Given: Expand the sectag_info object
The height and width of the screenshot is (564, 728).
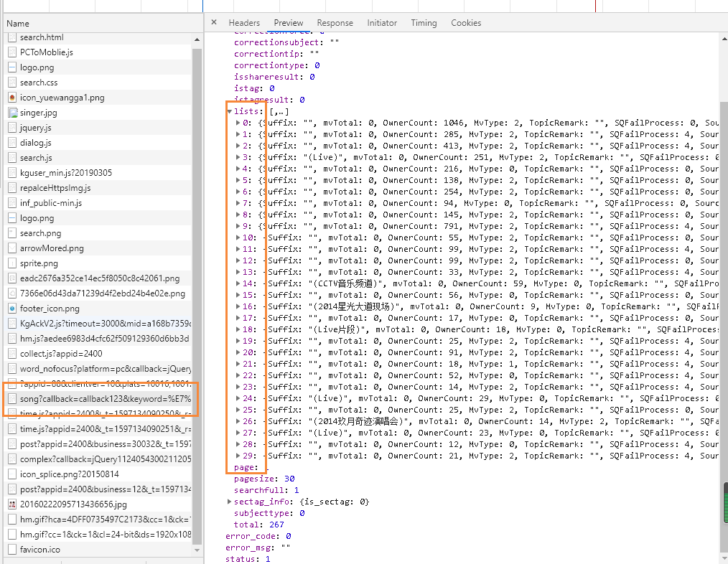Looking at the screenshot, I should point(229,502).
